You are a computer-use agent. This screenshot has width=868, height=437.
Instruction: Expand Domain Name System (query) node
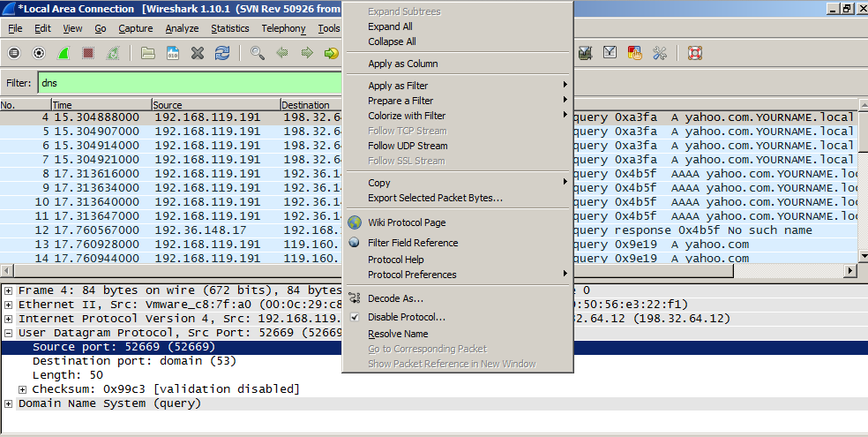point(8,403)
